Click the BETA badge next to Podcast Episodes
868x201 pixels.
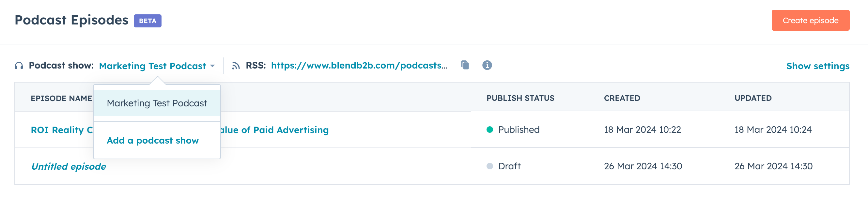[147, 20]
